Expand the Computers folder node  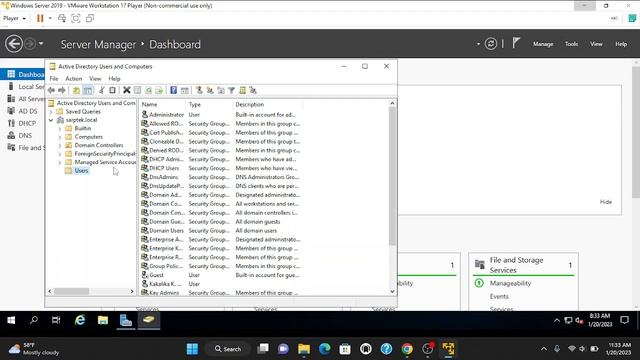(x=60, y=137)
